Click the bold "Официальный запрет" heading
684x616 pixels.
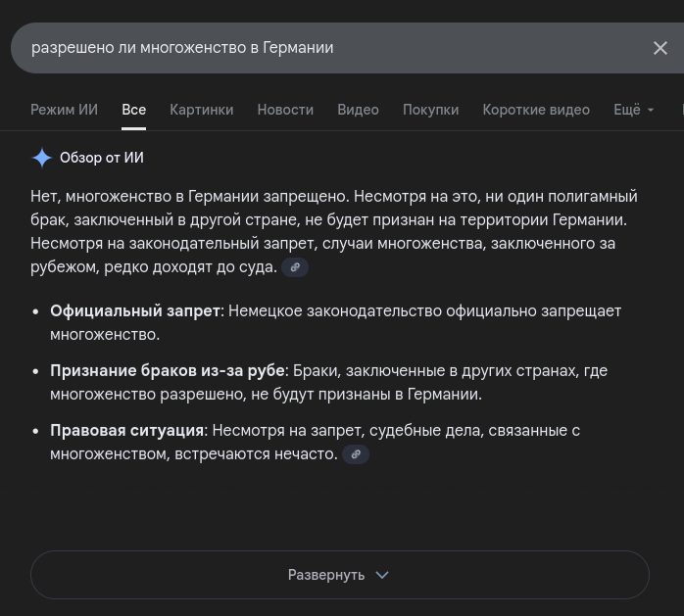(x=135, y=310)
